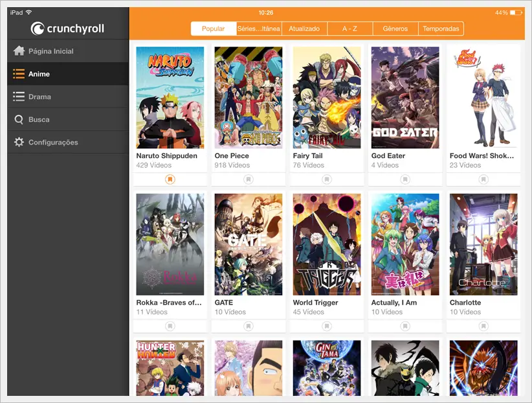The height and width of the screenshot is (403, 532).
Task: Toggle the bookmark under One Piece
Action: [x=249, y=179]
